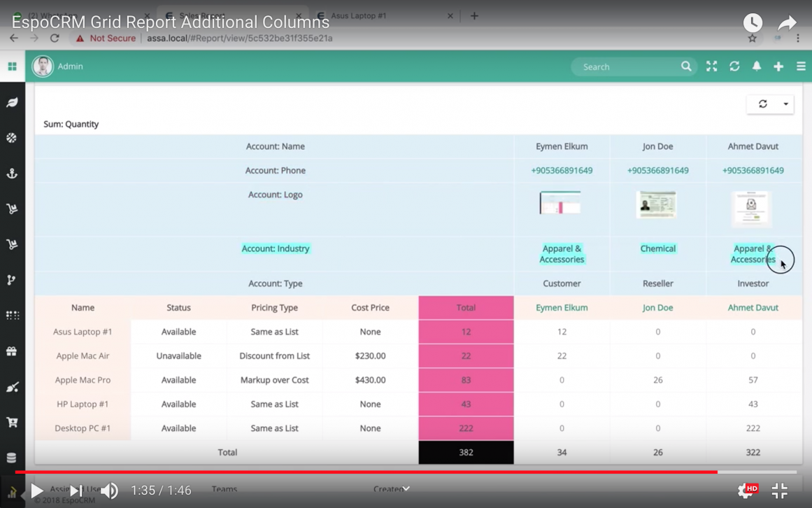Viewport: 812px width, 508px height.
Task: Click grand total 382 cell
Action: coord(466,453)
